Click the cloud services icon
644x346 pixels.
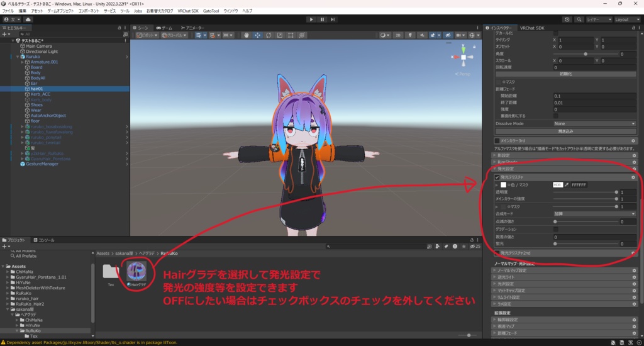click(x=28, y=20)
